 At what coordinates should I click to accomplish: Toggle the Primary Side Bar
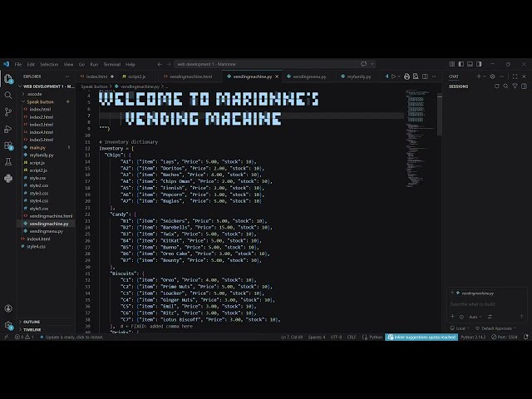(461, 64)
